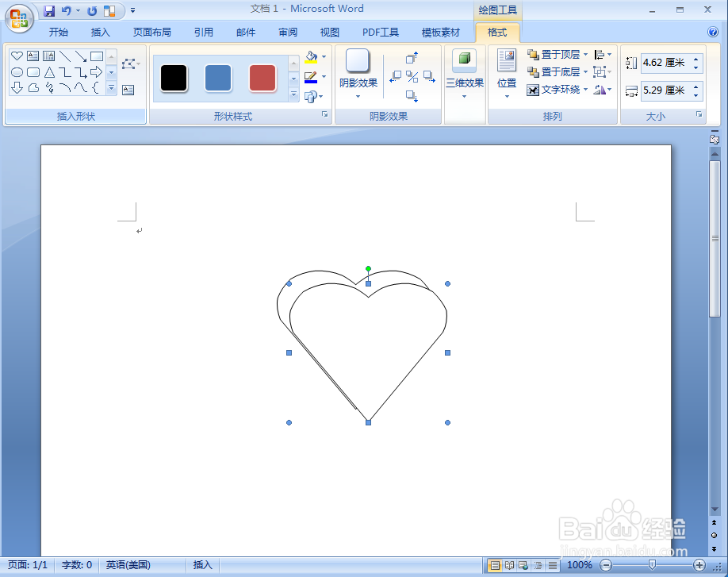
Task: Open the 形状样式 dialog launcher
Action: (324, 114)
